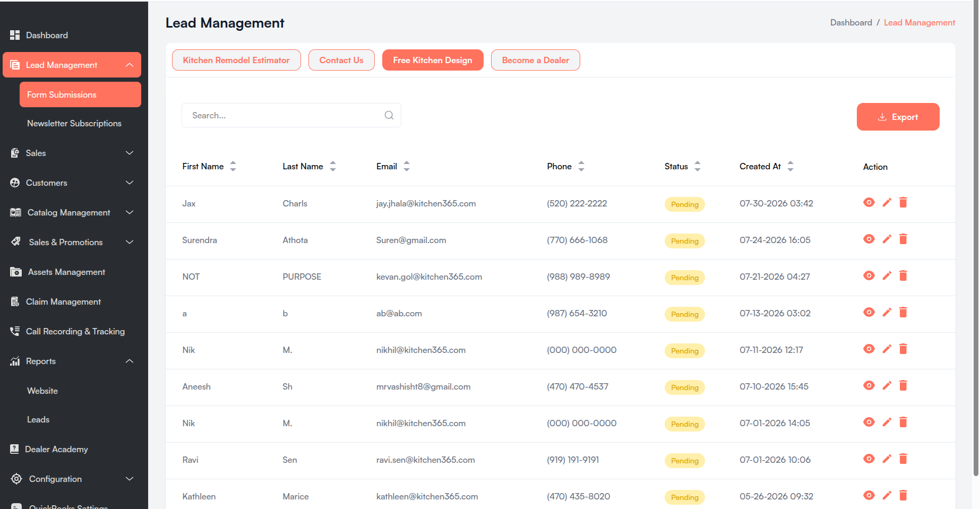This screenshot has height=509, width=980.
Task: Click the Claim Management icon
Action: tap(15, 301)
